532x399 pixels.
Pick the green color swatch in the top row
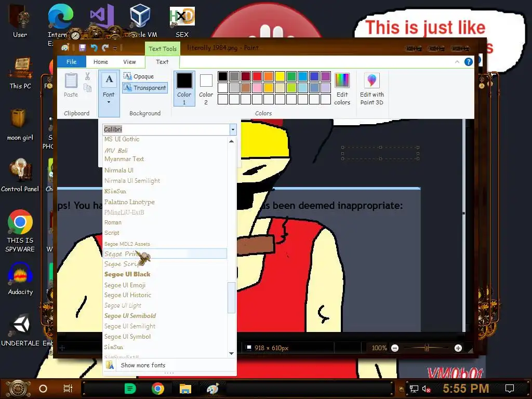(291, 76)
